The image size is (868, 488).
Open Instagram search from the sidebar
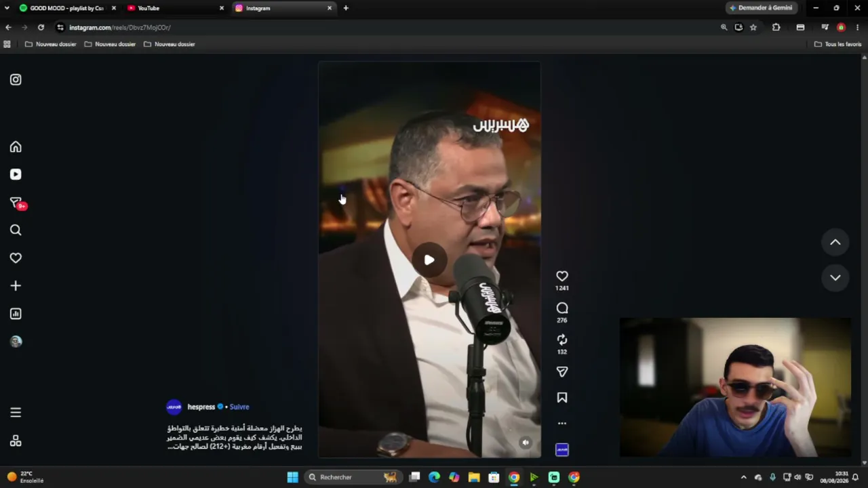16,230
